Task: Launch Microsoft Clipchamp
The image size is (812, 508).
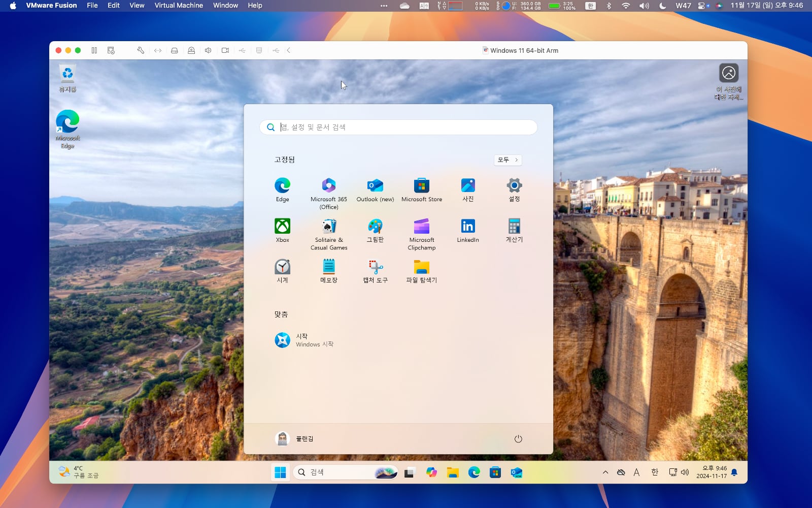Action: coord(421,234)
